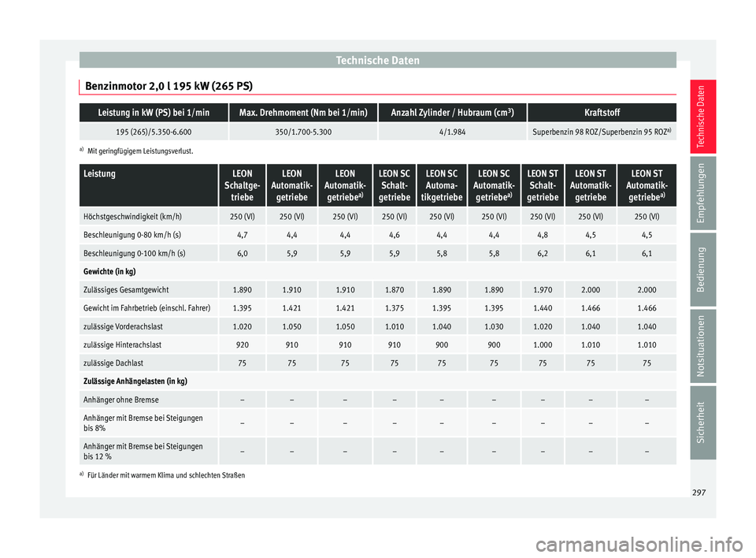This screenshot has height=558, width=756.
Task: Click the Superbenzin 98 ROZ fuel cell
Action: point(602,132)
